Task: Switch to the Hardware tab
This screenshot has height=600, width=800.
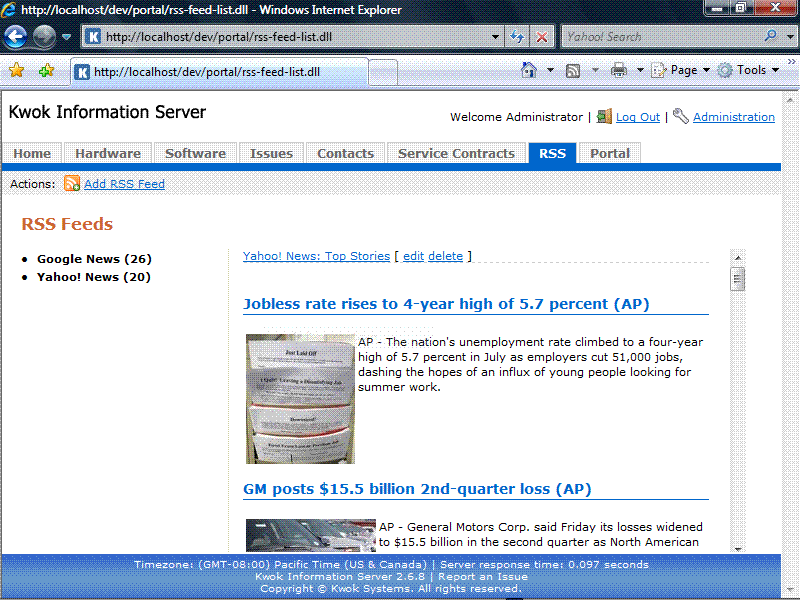Action: click(x=108, y=153)
